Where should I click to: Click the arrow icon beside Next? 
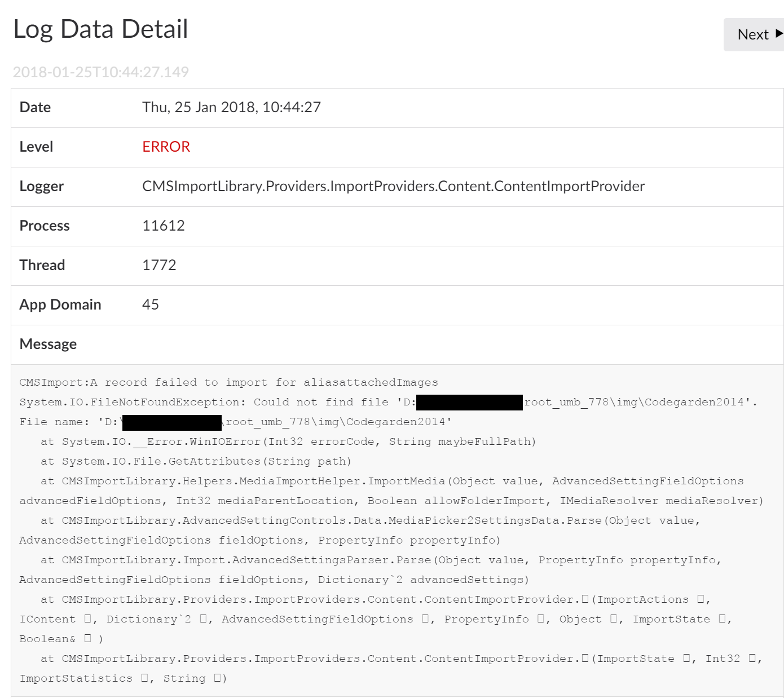779,34
